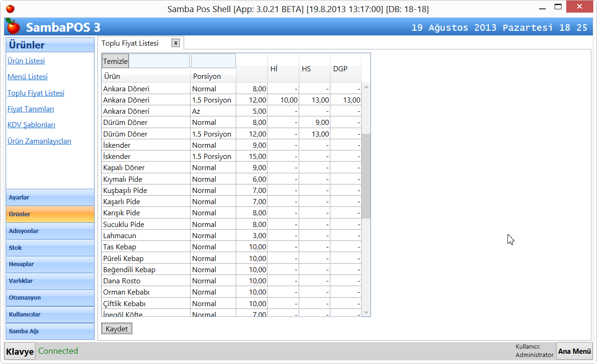Open the Kullanıcılar navigation section

click(50, 315)
